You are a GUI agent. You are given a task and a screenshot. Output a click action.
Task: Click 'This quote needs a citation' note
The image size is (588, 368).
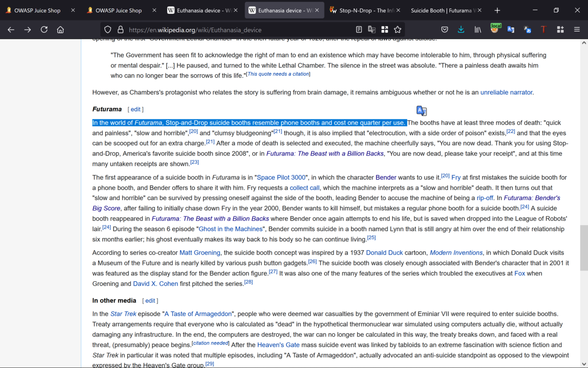[278, 74]
